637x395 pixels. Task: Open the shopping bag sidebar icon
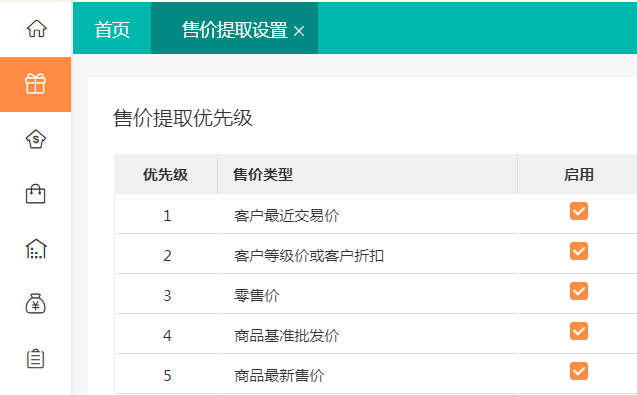[x=36, y=194]
